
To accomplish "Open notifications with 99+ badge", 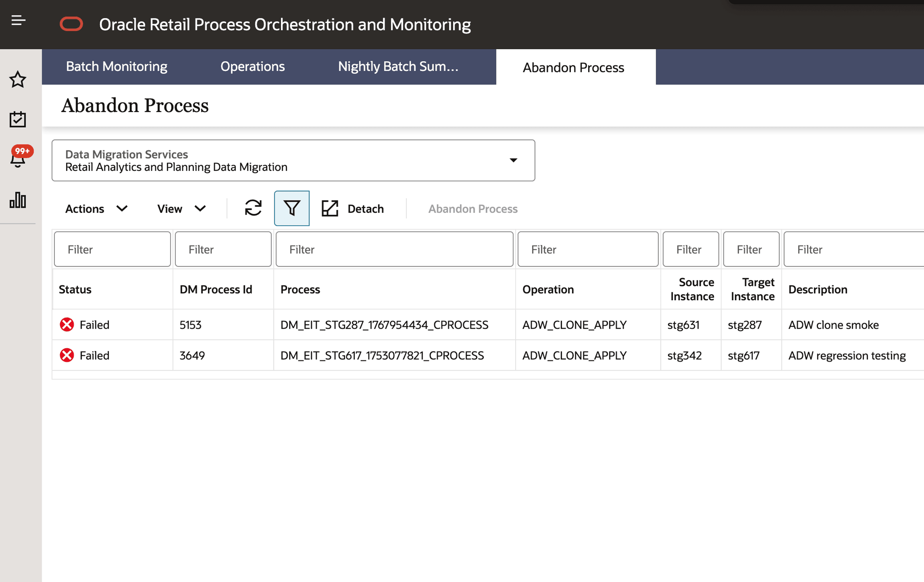I will tap(18, 157).
